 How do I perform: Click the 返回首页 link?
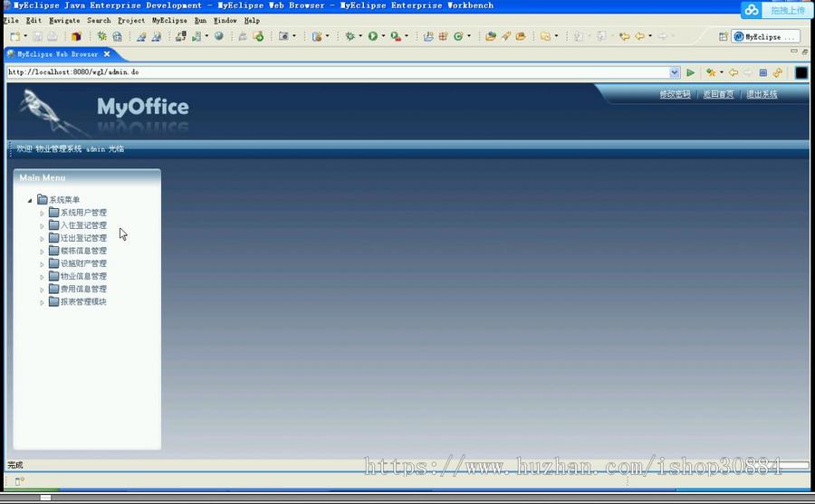(x=718, y=94)
